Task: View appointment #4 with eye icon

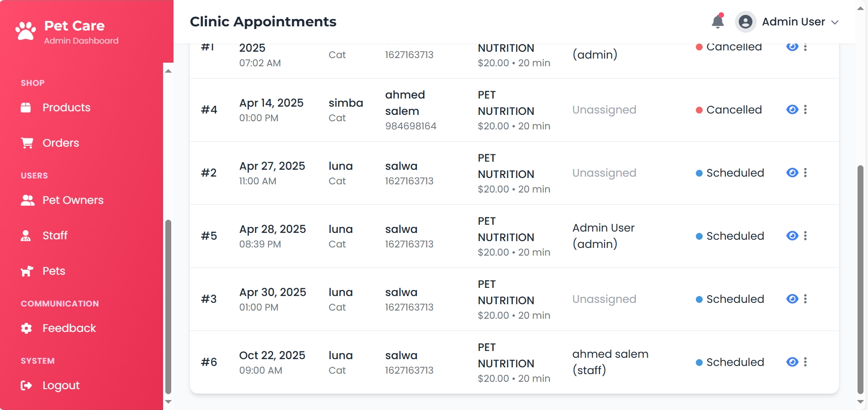Action: pyautogui.click(x=792, y=109)
